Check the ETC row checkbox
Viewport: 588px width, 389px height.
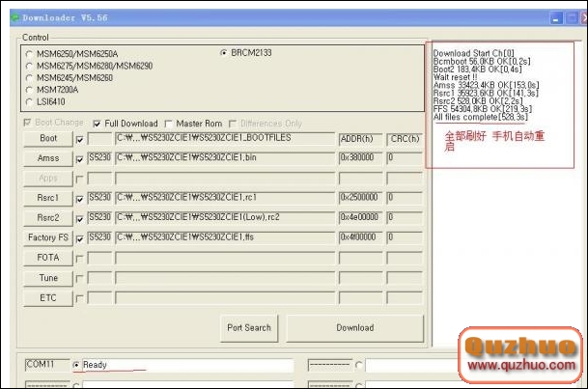click(x=79, y=298)
